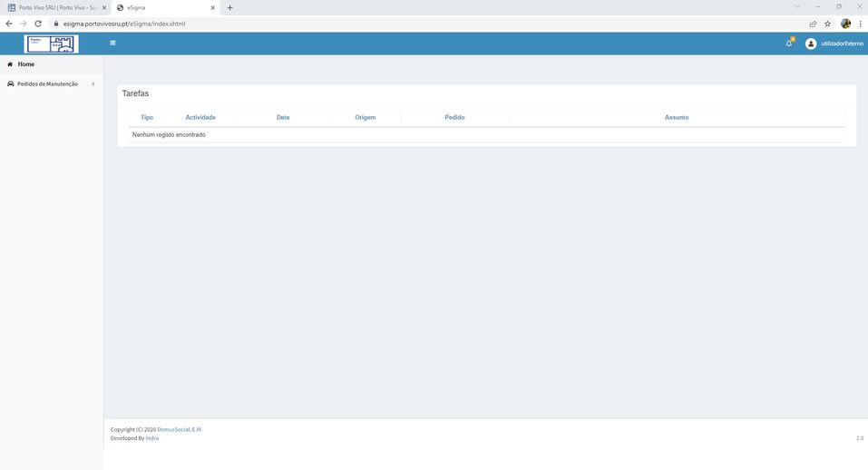Viewport: 868px width, 470px height.
Task: Sort tasks by Data column header
Action: coord(283,117)
